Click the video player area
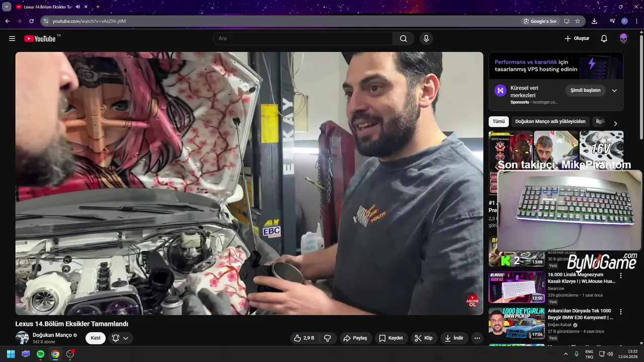 [249, 184]
